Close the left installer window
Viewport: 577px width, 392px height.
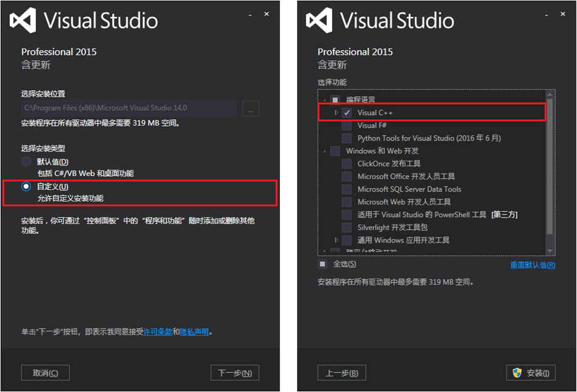coord(267,14)
